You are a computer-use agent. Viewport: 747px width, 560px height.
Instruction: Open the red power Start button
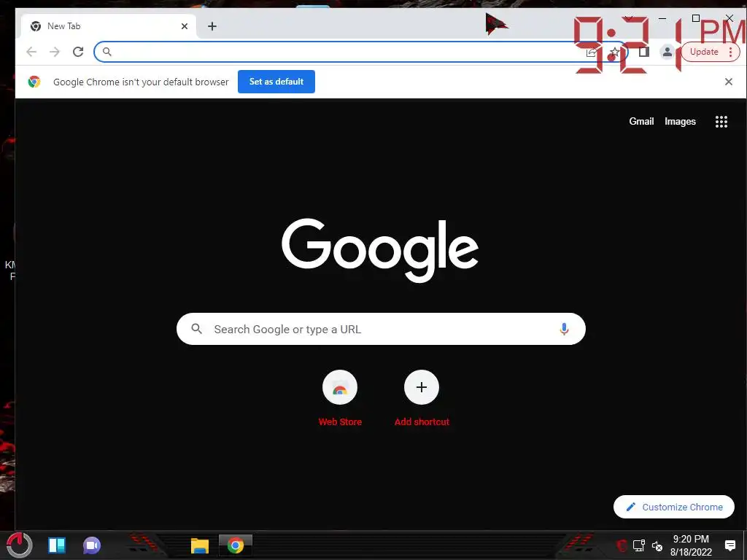coord(19,545)
